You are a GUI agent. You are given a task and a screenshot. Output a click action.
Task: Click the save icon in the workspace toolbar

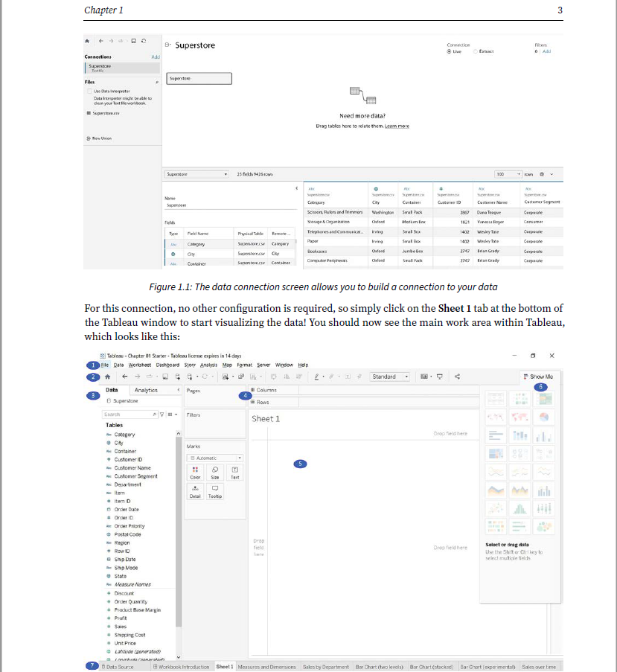coord(165,377)
